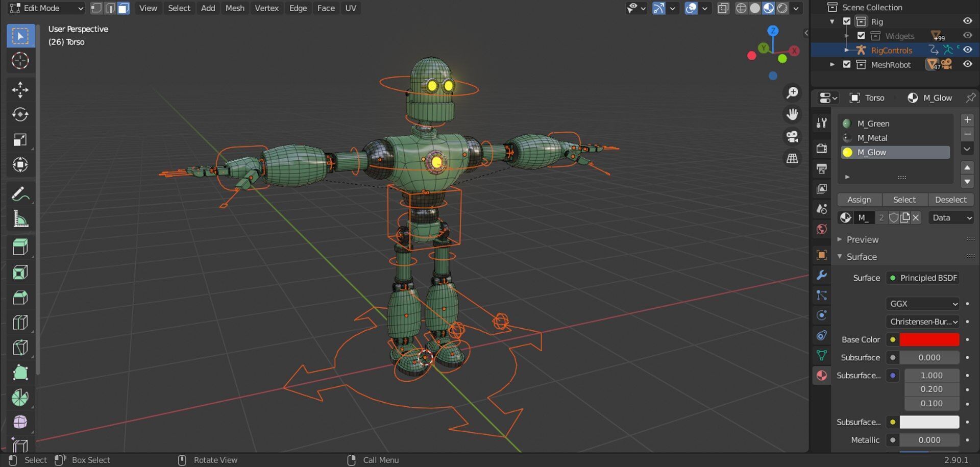Viewport: 980px width, 467px height.
Task: Select the Transform tool
Action: pos(20,165)
